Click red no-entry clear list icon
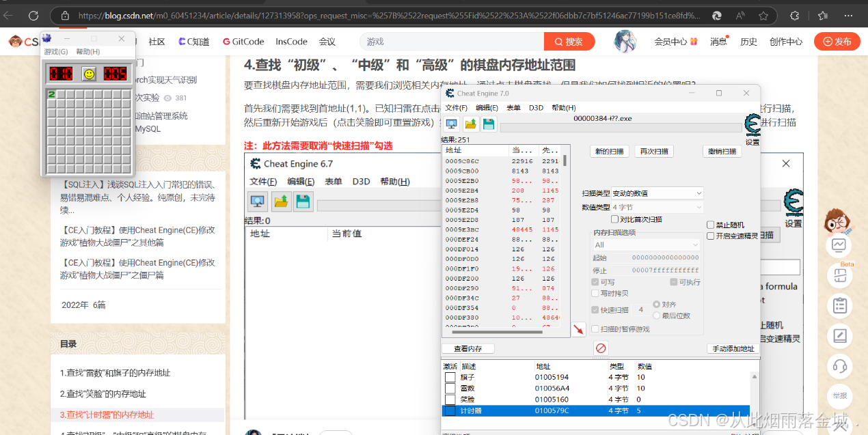868x435 pixels. click(601, 348)
